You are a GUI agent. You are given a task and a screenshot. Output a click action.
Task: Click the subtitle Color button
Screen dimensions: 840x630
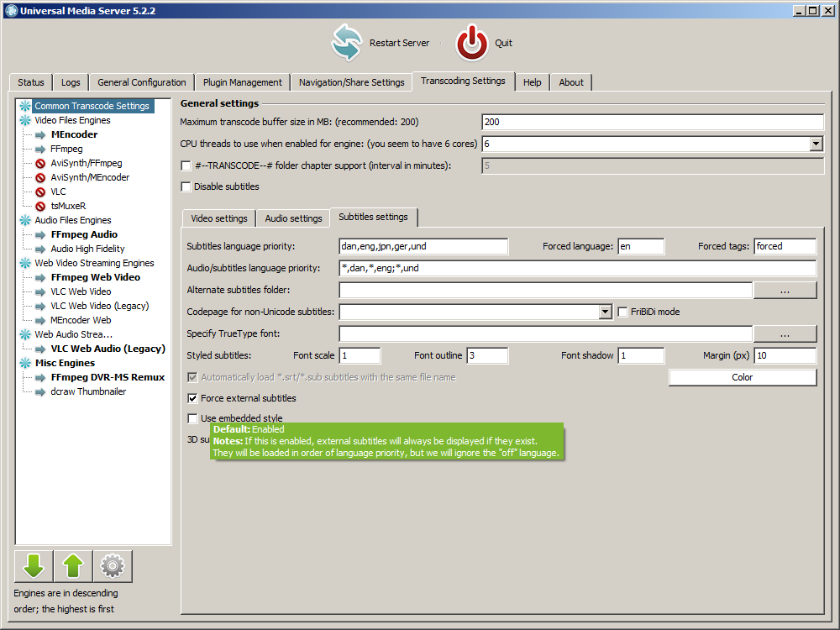coord(742,377)
